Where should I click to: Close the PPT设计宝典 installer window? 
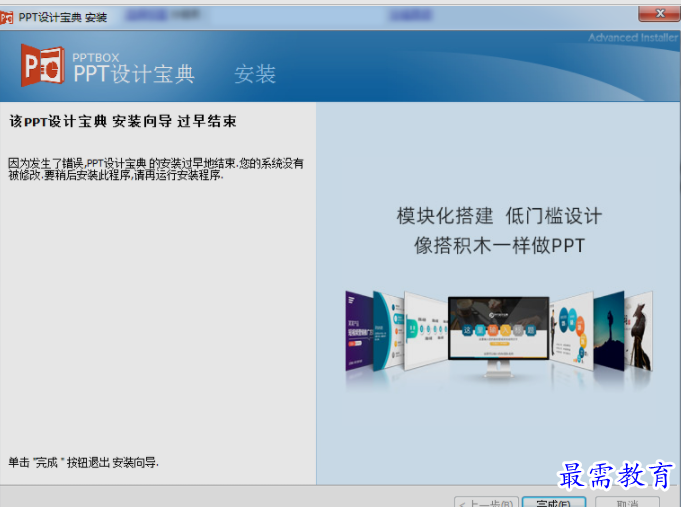coord(659,13)
